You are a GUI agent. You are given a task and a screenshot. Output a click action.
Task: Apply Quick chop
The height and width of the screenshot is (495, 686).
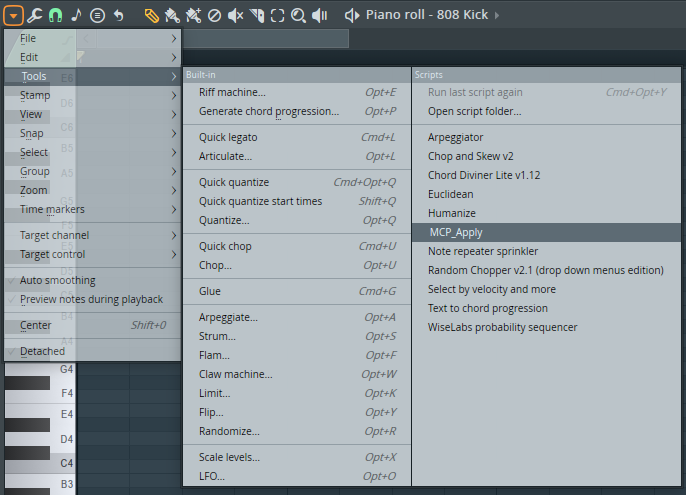tap(297, 246)
